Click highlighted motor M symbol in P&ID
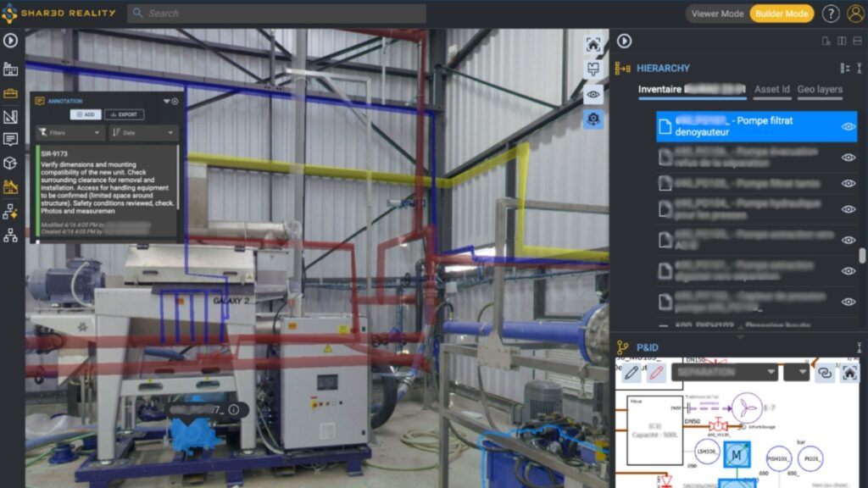 coord(737,455)
